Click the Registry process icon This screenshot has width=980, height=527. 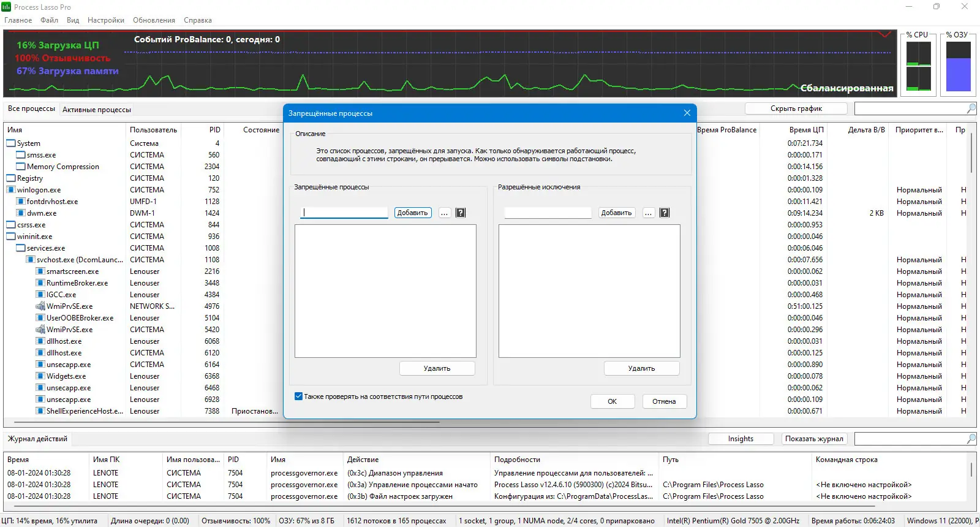[11, 178]
